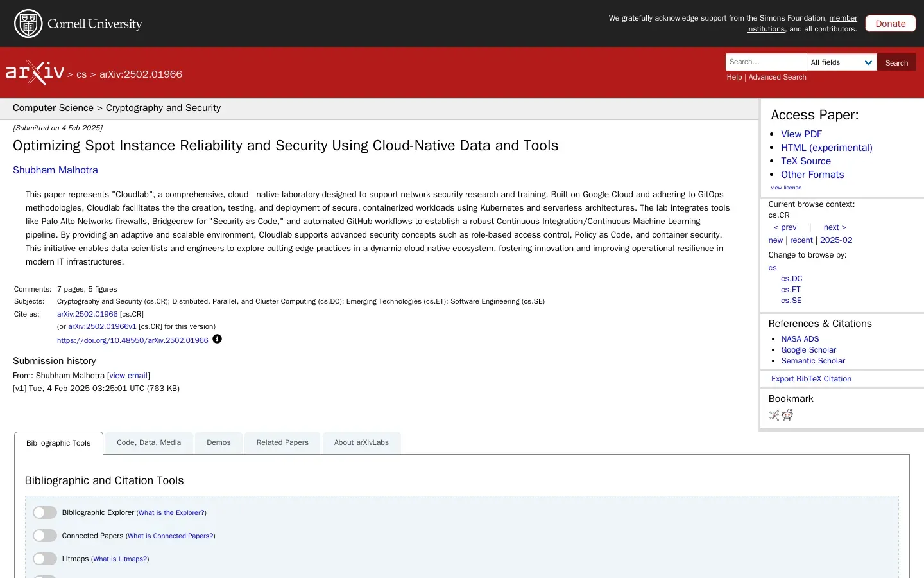Go to the next paper link
This screenshot has height=578, width=924.
coord(835,227)
